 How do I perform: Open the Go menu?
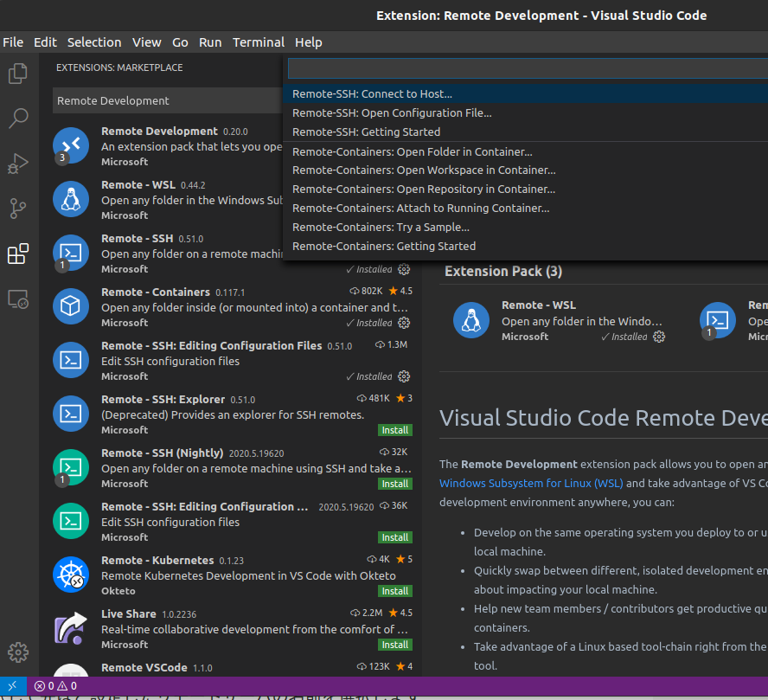(x=180, y=42)
